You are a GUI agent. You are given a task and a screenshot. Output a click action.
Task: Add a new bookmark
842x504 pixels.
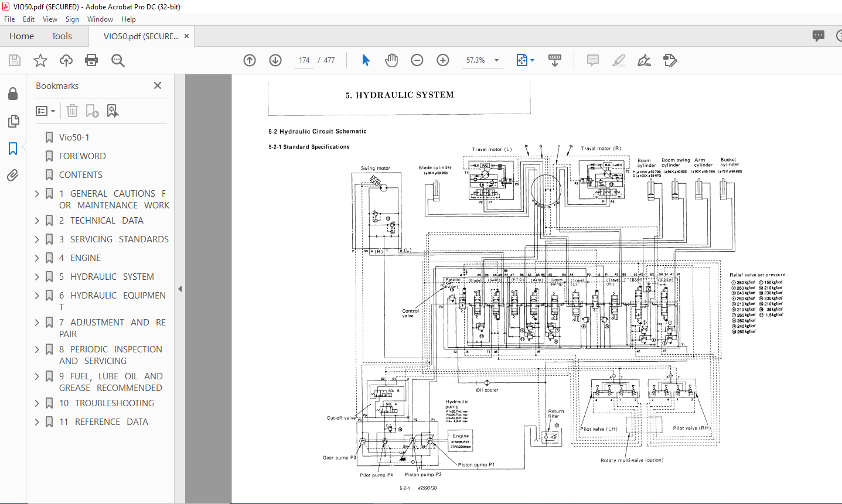(x=92, y=111)
